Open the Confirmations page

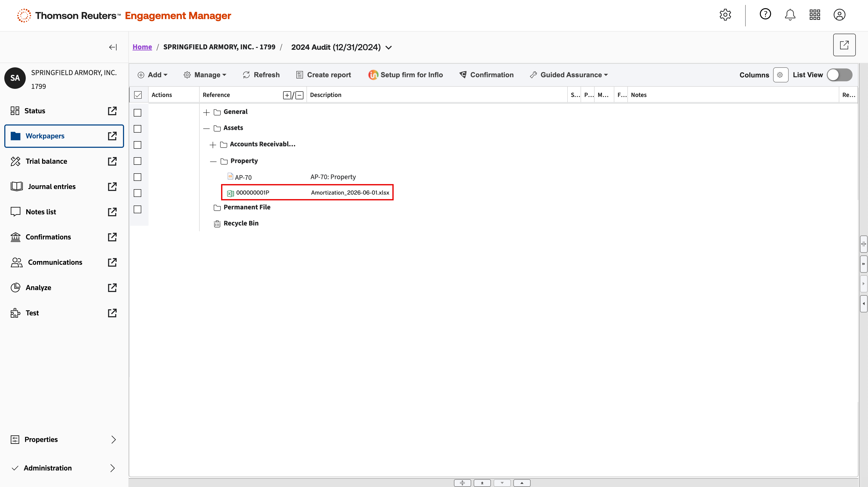48,237
